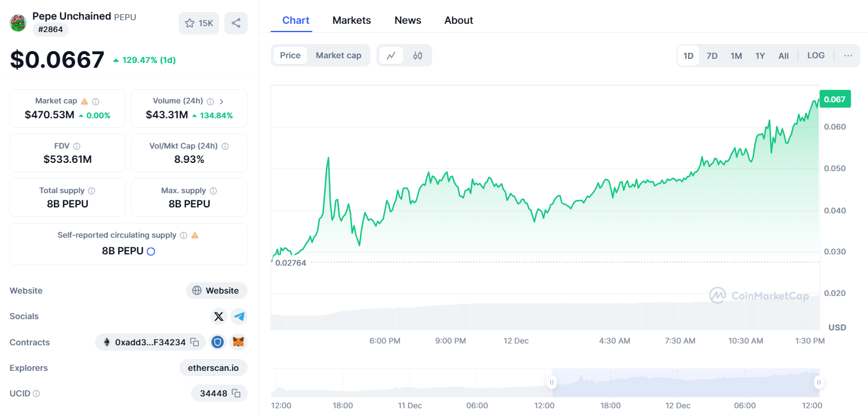Image resolution: width=868 pixels, height=416 pixels.
Task: Add token to MetaMask fox icon
Action: pos(239,342)
